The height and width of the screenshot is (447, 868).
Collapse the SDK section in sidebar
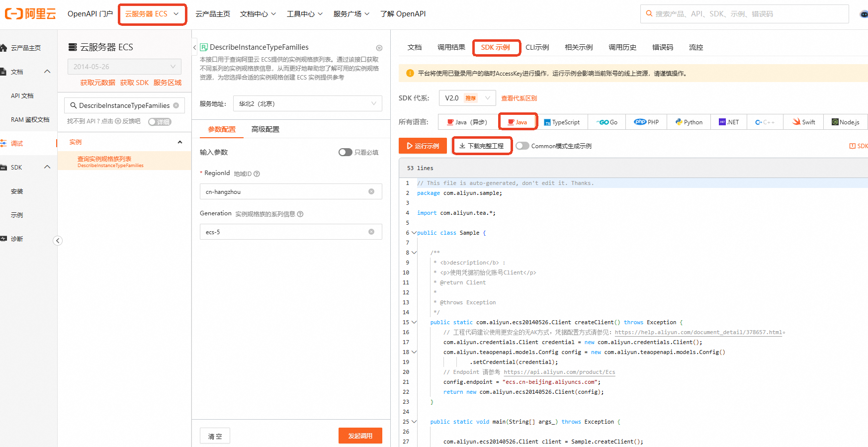47,167
